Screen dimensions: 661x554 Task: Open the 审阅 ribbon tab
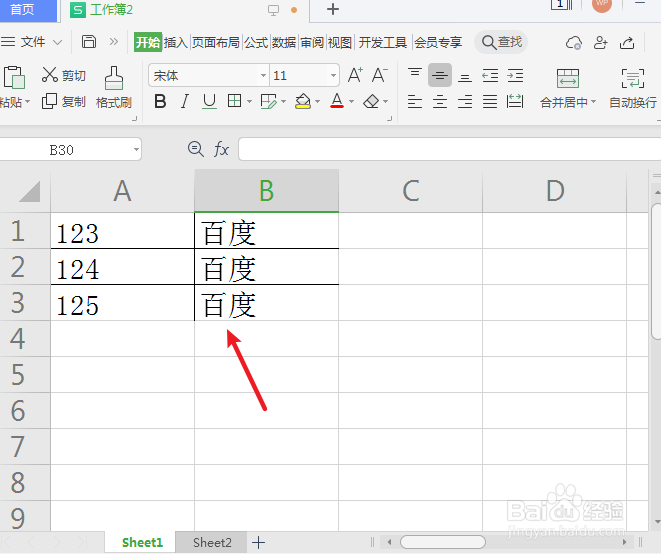(x=312, y=42)
